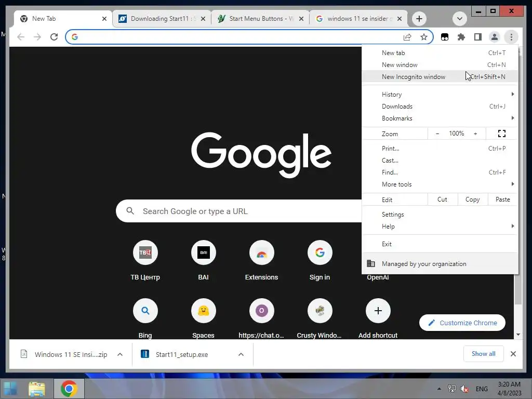532x399 pixels.
Task: Open a new tab with the plus button
Action: click(x=419, y=19)
